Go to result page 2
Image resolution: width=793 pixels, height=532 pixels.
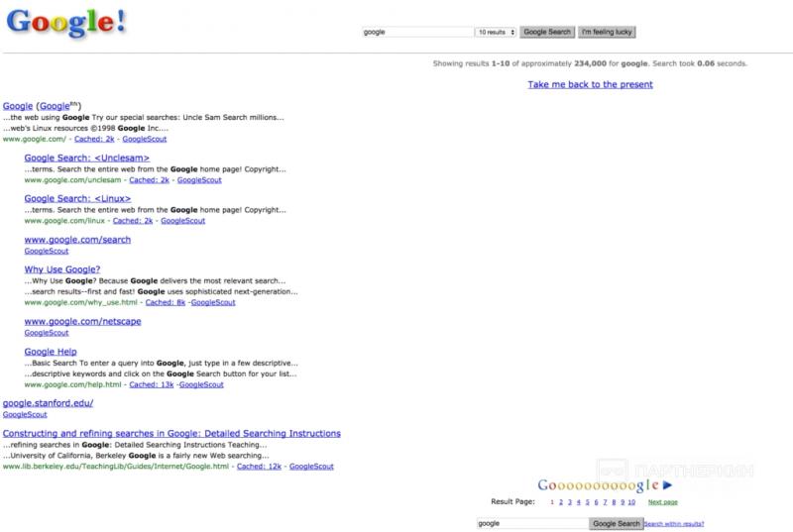click(561, 502)
